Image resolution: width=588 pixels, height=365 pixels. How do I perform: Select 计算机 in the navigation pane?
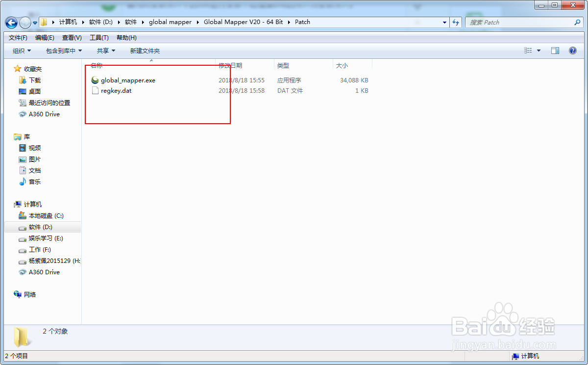33,204
